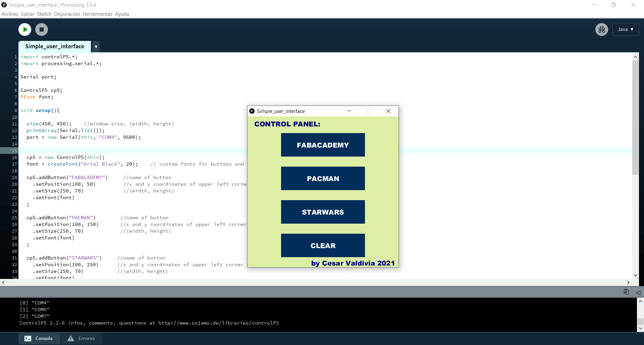Click the 'cp5.addButton("PACMAN")' code line
Viewport: 644px width, 345px height.
(61, 218)
